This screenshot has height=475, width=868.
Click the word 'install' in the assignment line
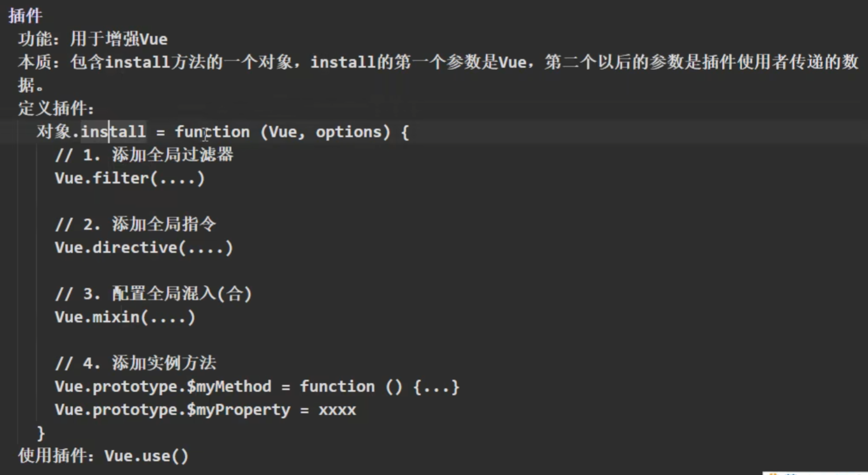[113, 132]
